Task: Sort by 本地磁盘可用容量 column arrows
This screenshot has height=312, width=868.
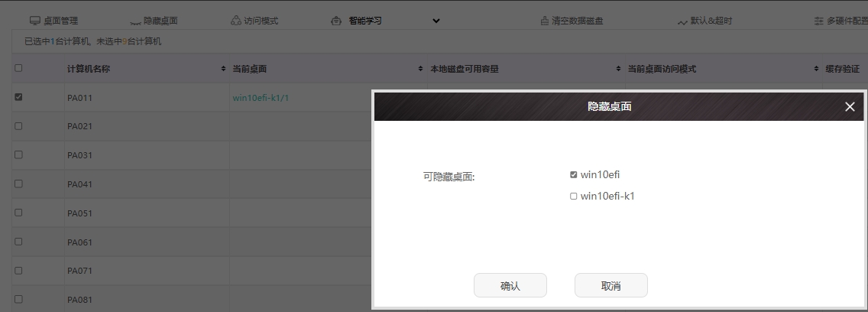Action: click(618, 69)
